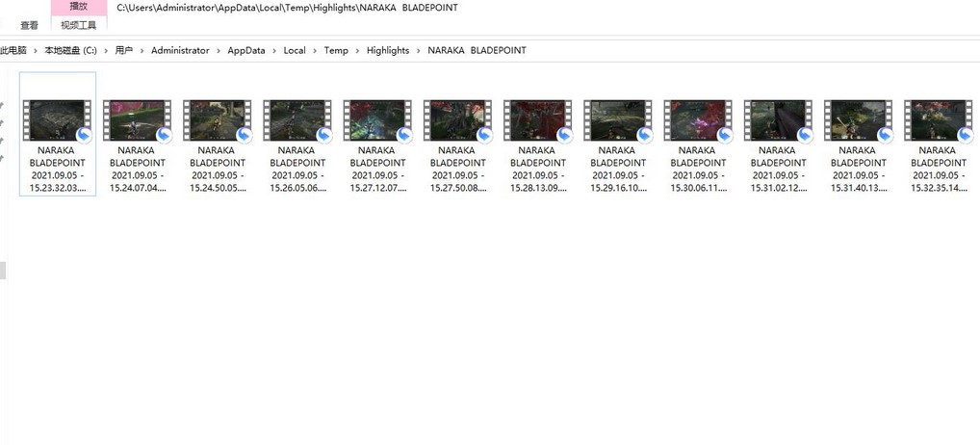Image resolution: width=980 pixels, height=445 pixels.
Task: Expand the chevron after Local
Action: (x=315, y=51)
